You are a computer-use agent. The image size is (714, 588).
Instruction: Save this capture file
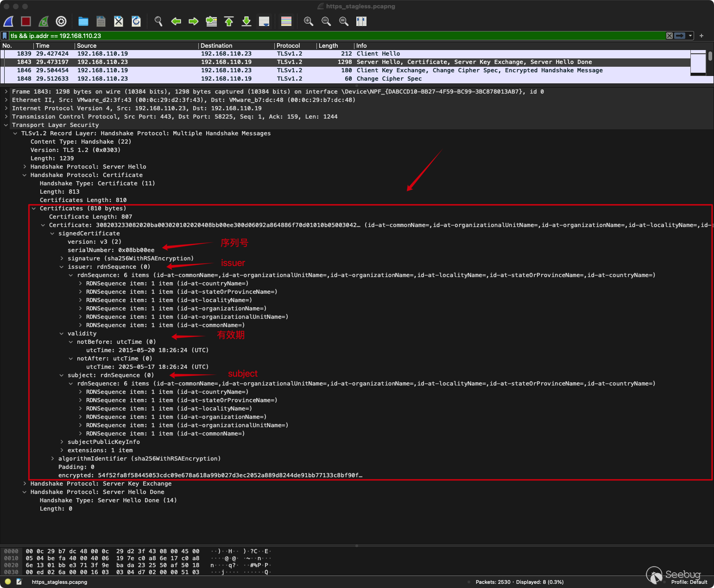tap(101, 21)
